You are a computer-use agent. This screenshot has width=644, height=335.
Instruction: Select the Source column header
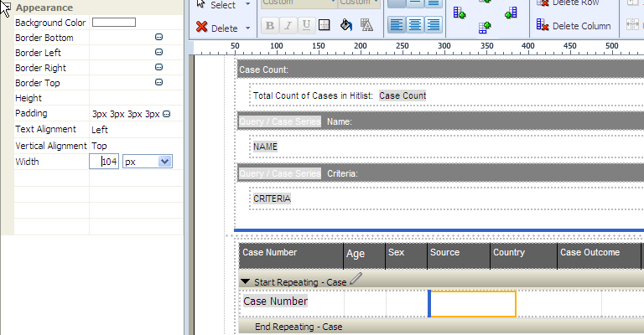[x=459, y=256]
